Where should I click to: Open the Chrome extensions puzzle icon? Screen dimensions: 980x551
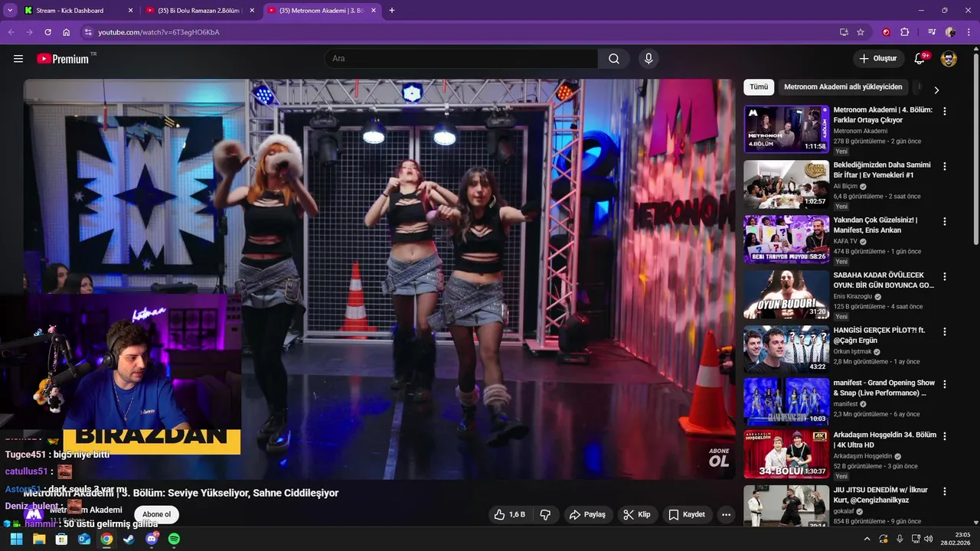(x=905, y=32)
